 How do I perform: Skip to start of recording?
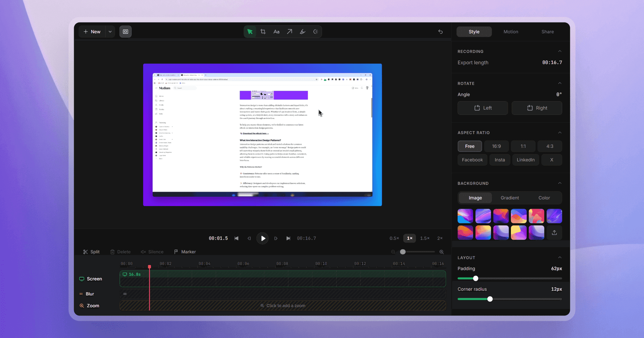(236, 238)
